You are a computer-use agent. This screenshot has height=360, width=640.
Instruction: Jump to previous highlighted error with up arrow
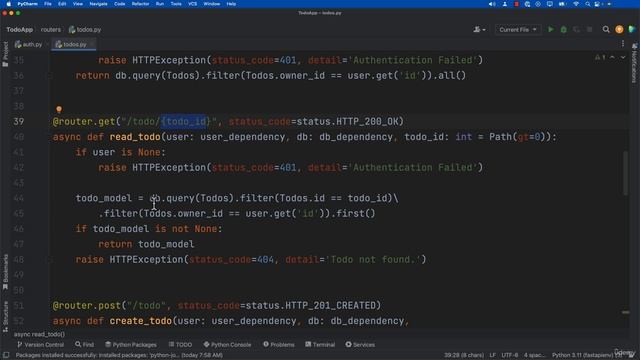[612, 58]
